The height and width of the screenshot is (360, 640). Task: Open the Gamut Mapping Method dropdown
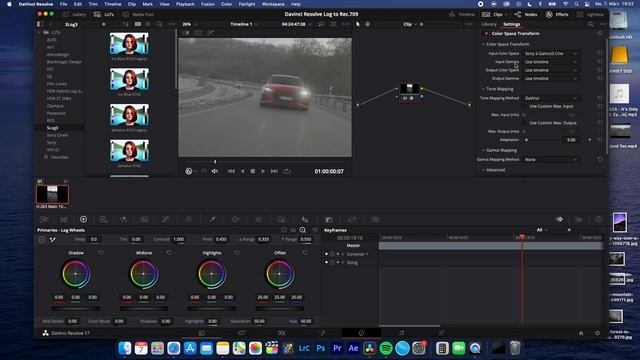pyautogui.click(x=551, y=160)
